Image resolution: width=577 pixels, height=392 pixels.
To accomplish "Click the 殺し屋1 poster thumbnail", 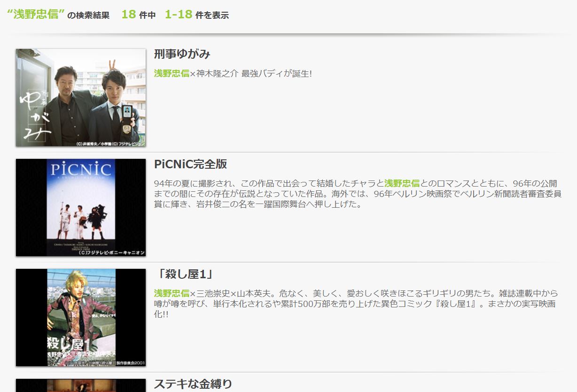I will (81, 318).
